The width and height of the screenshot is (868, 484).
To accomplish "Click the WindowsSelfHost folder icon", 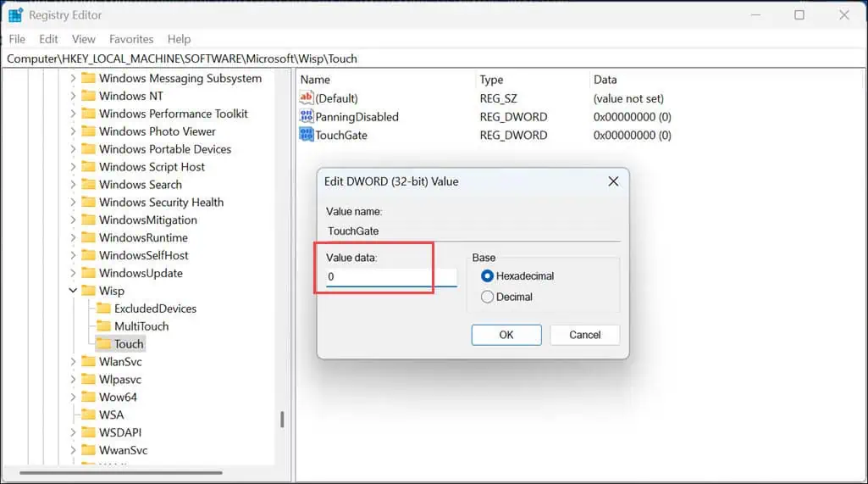I will pyautogui.click(x=88, y=256).
